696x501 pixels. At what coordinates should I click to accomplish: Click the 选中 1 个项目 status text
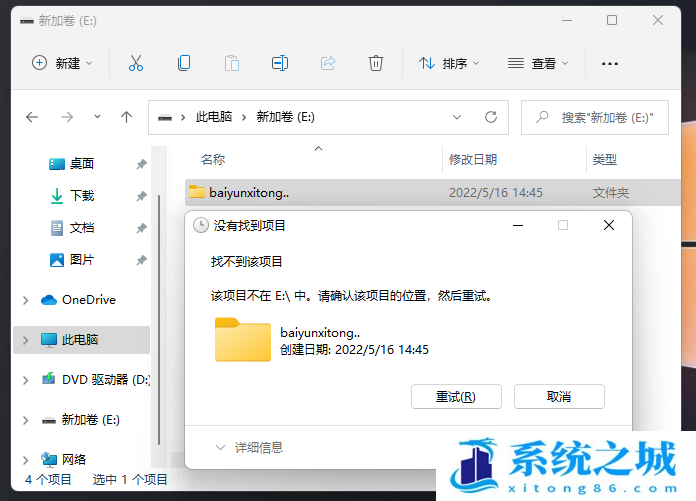[130, 480]
